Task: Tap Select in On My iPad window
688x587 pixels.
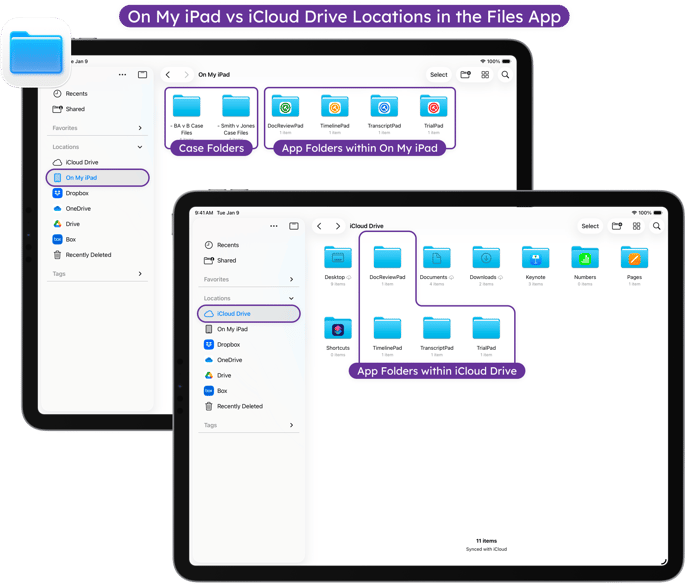Action: (x=439, y=75)
